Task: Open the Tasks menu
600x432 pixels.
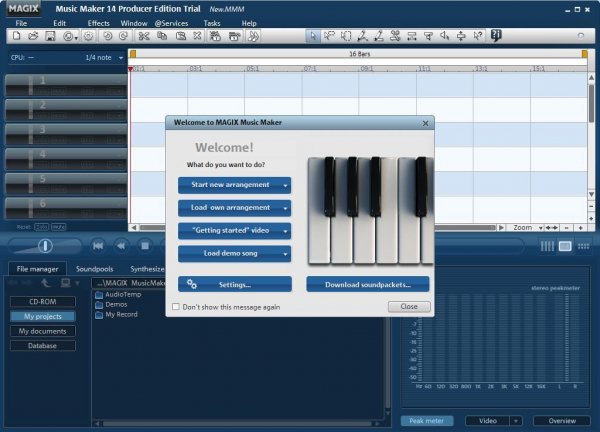Action: click(212, 23)
